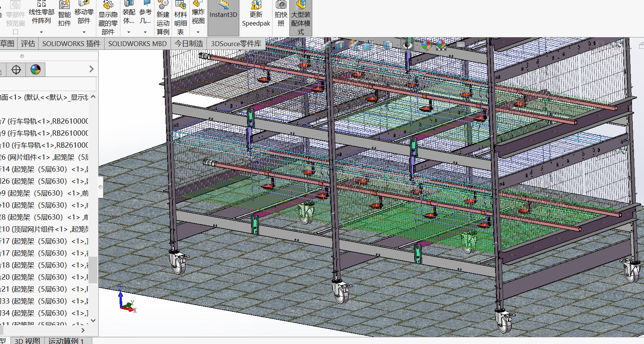
Task: Click the Exploded View tool (爆炸视图)
Action: [198, 13]
